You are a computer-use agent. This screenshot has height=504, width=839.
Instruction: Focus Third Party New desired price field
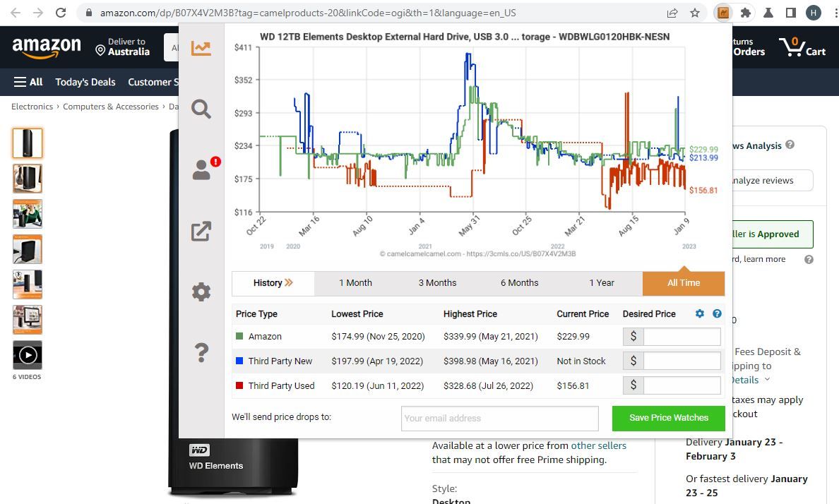(x=682, y=361)
